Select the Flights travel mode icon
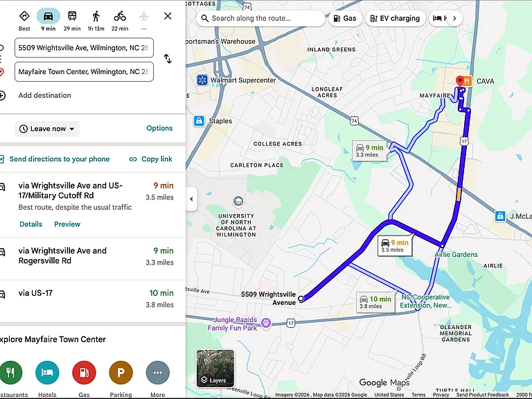This screenshot has height=399, width=532. [x=144, y=16]
